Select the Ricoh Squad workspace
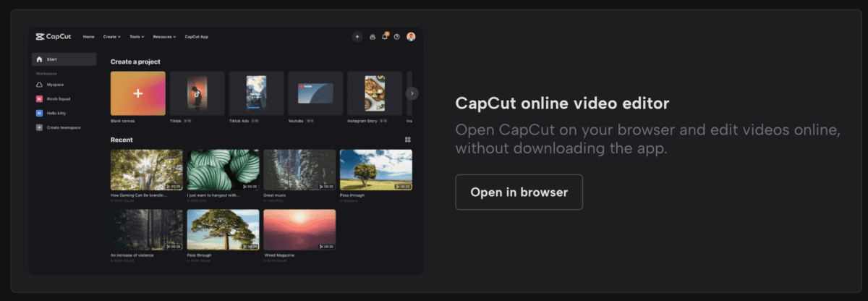The height and width of the screenshot is (301, 868). 58,98
